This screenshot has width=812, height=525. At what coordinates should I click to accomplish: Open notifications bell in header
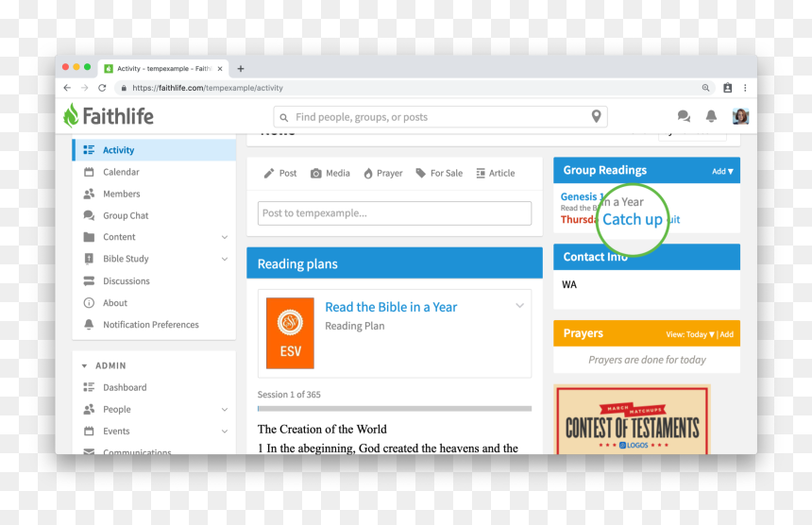click(711, 116)
